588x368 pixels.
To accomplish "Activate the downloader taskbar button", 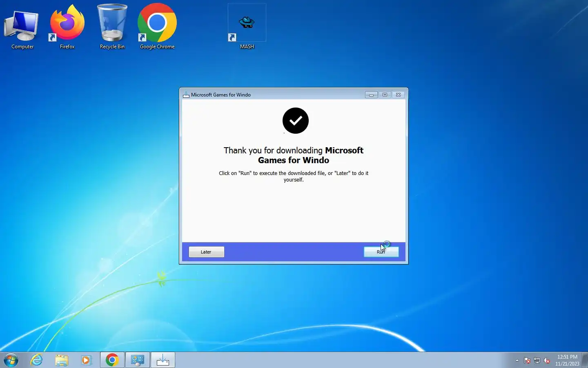I will pyautogui.click(x=163, y=360).
